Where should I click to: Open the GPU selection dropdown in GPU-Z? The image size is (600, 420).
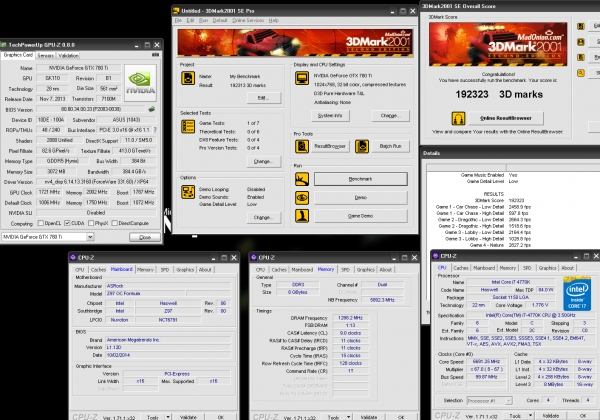tap(90, 237)
